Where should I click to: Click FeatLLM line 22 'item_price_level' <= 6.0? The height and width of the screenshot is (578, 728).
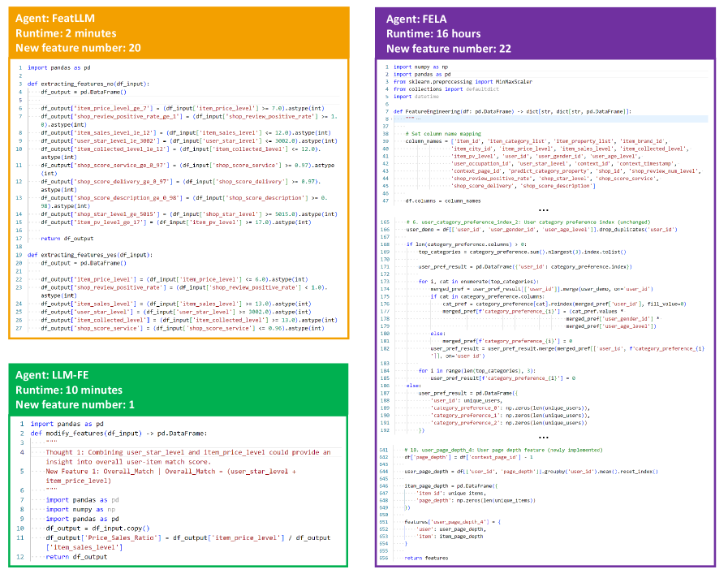tap(174, 279)
